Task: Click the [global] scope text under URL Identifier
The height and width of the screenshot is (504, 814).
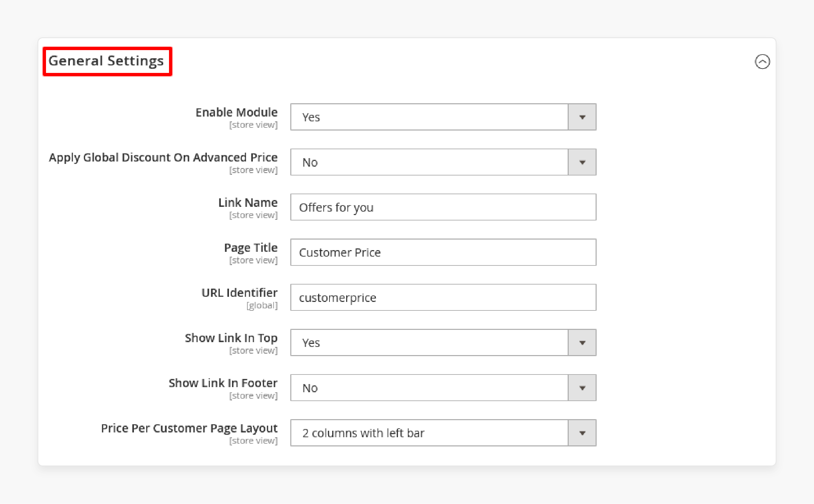Action: (x=262, y=305)
